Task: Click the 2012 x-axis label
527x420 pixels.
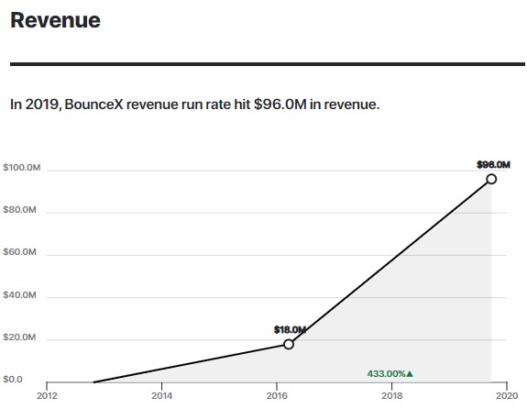Action: 47,396
